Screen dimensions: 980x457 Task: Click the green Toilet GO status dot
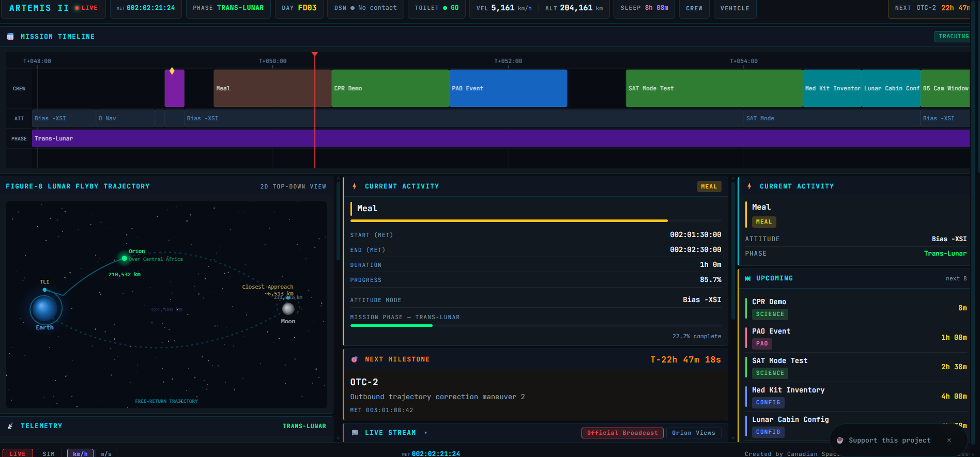445,8
